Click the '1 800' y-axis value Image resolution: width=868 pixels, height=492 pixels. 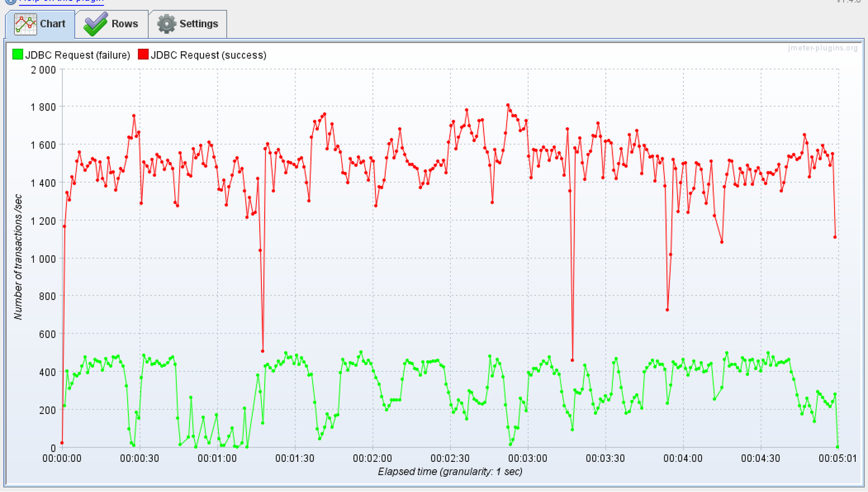(x=43, y=107)
